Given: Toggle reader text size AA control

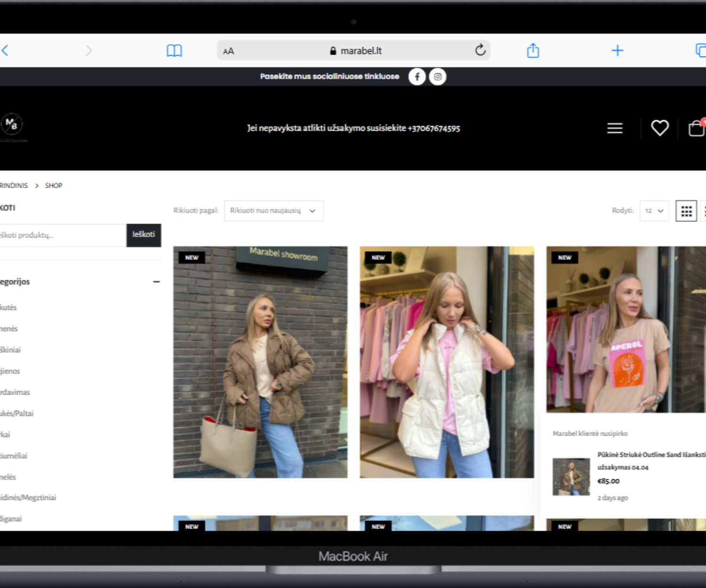Looking at the screenshot, I should point(229,51).
